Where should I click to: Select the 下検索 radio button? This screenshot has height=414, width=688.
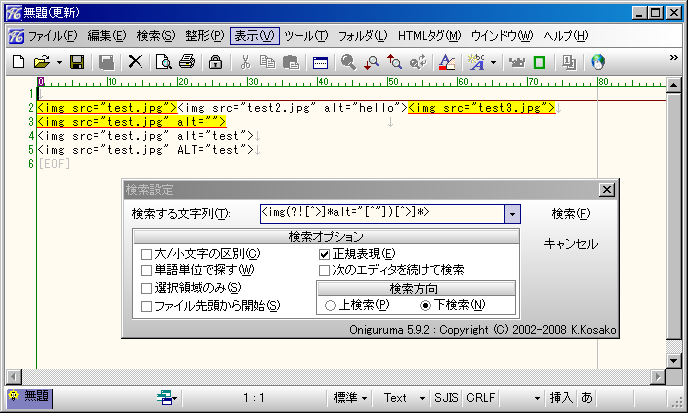click(425, 305)
